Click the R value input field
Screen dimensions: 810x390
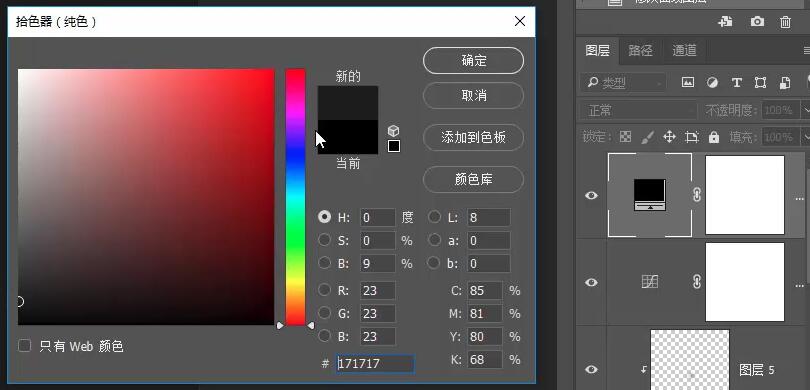point(378,290)
